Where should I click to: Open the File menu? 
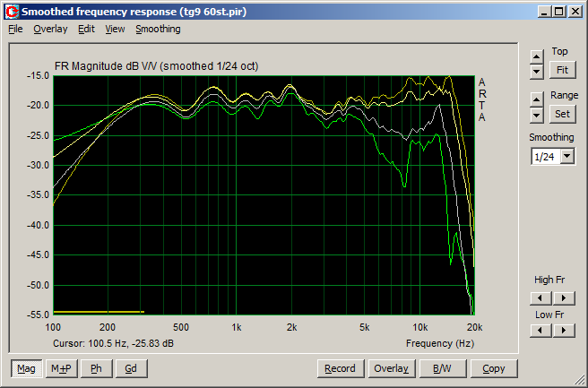(x=15, y=30)
